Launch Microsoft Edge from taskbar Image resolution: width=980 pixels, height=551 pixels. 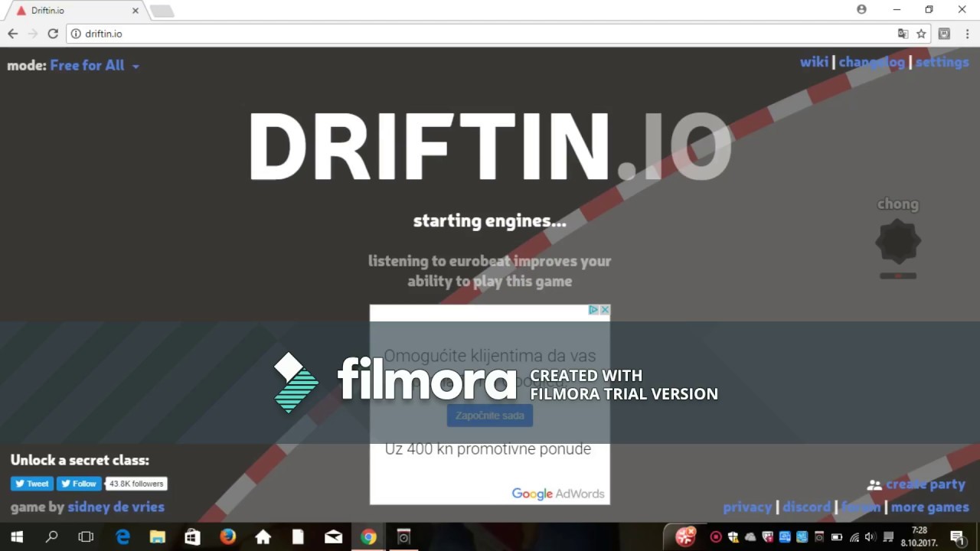pos(122,537)
